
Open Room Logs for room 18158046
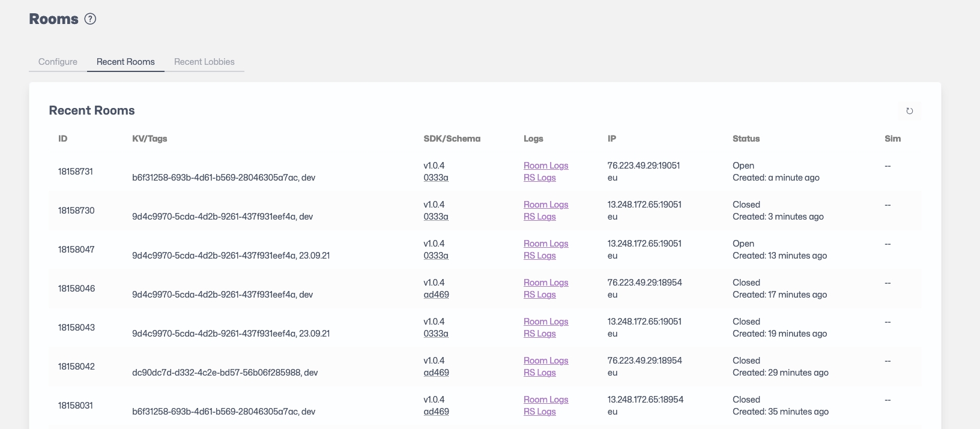tap(545, 283)
